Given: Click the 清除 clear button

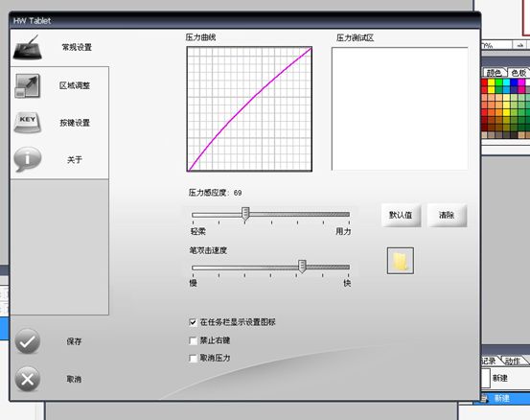Looking at the screenshot, I should pyautogui.click(x=447, y=215).
